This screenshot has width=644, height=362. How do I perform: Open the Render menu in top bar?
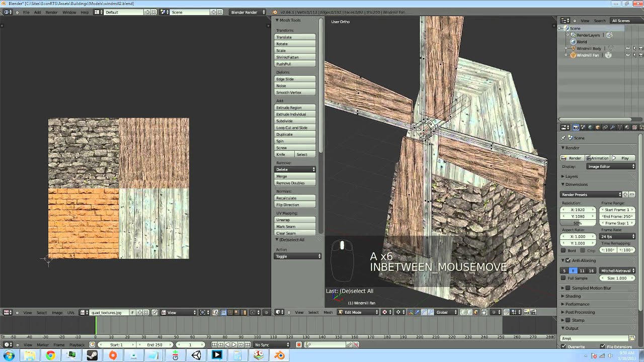coord(51,12)
